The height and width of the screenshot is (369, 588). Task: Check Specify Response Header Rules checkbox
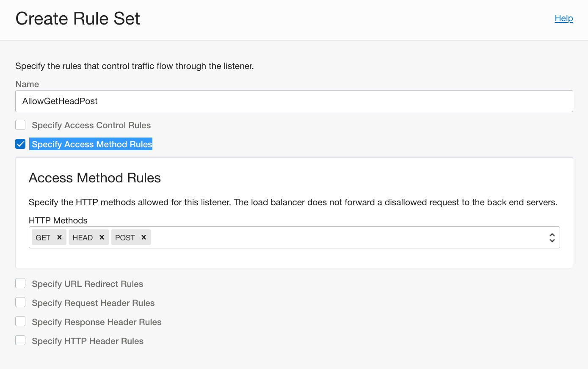[20, 322]
